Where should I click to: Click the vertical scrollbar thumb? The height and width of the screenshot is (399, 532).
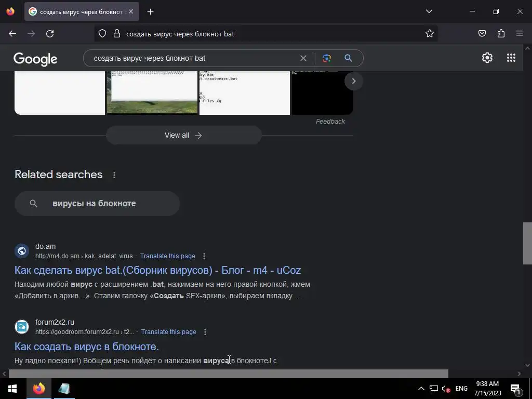527,243
